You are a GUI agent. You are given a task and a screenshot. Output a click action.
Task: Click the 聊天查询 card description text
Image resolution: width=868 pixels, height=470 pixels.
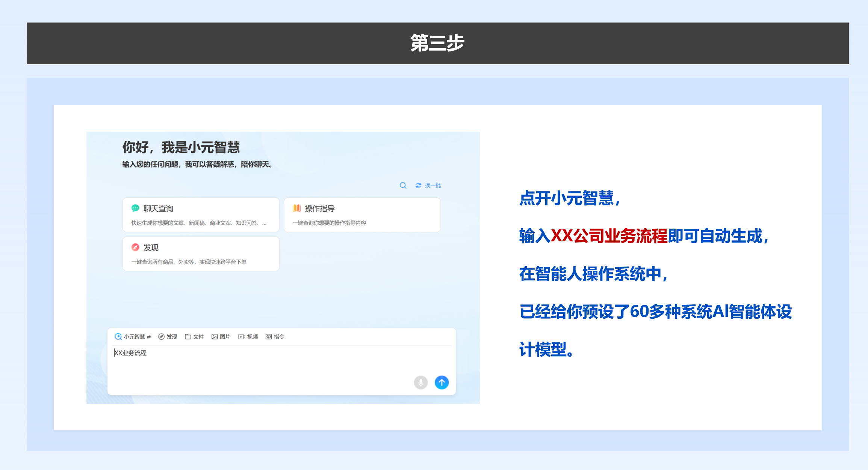[198, 223]
